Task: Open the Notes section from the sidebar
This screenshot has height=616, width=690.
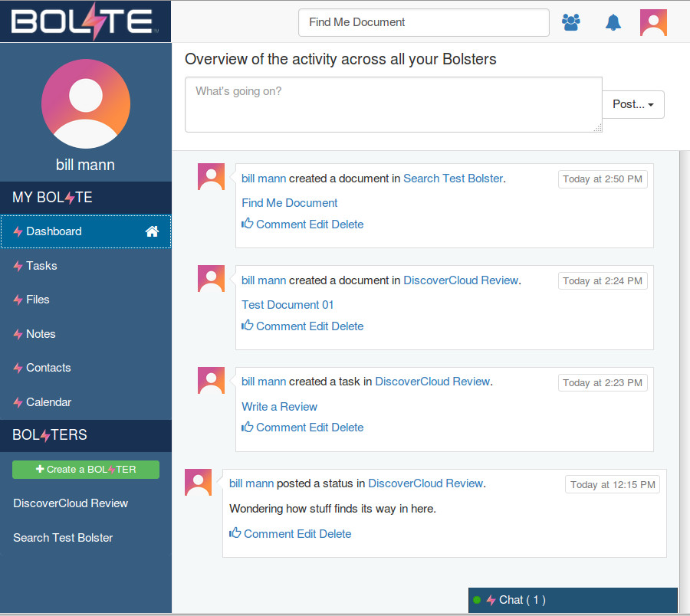Action: pyautogui.click(x=40, y=333)
